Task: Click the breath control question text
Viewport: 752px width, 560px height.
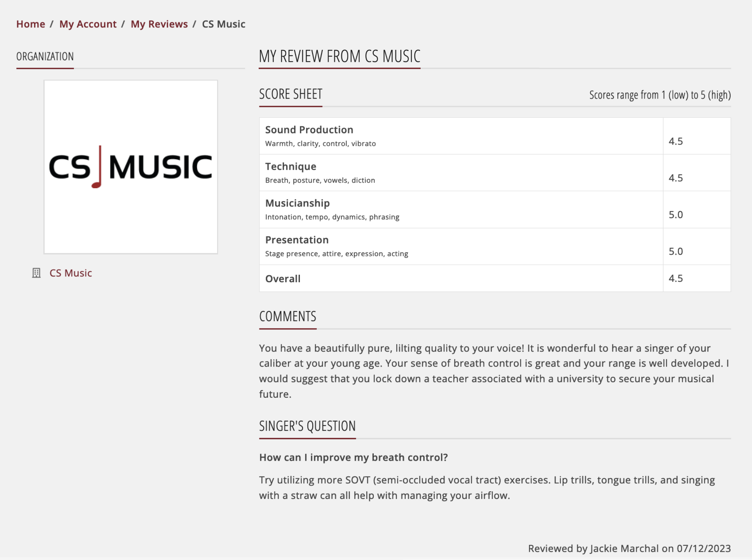Action: [353, 457]
